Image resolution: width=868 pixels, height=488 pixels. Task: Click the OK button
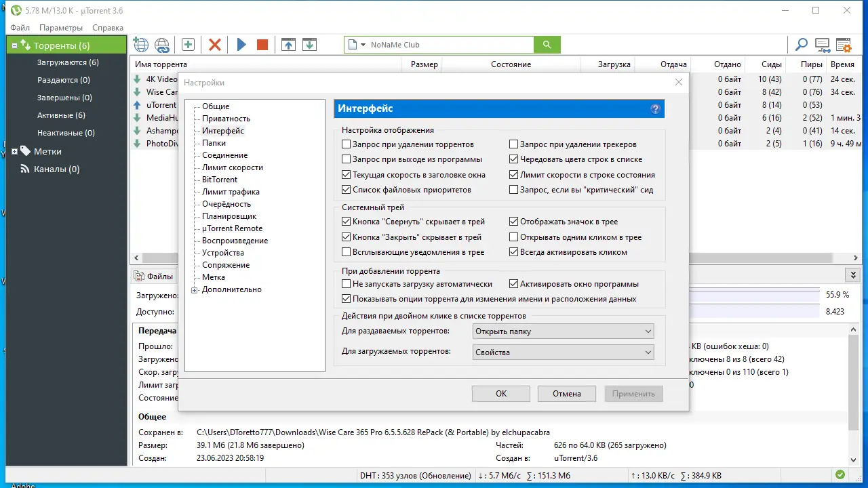pos(501,394)
